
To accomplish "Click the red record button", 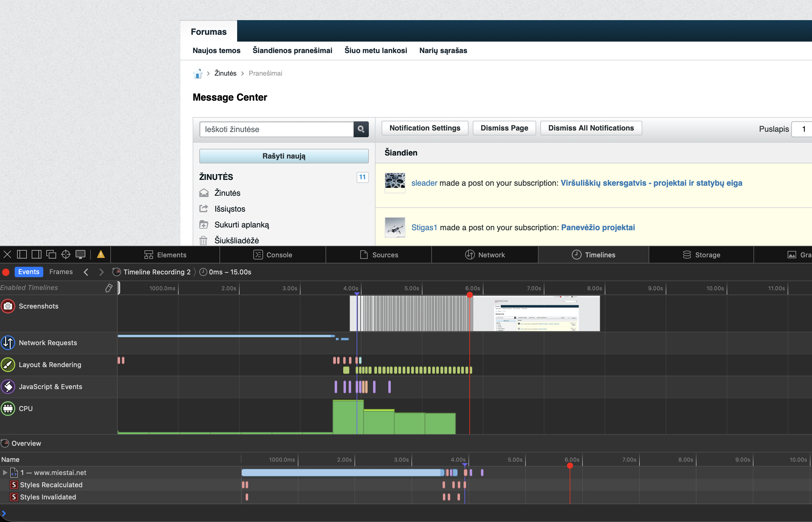I will (6, 272).
